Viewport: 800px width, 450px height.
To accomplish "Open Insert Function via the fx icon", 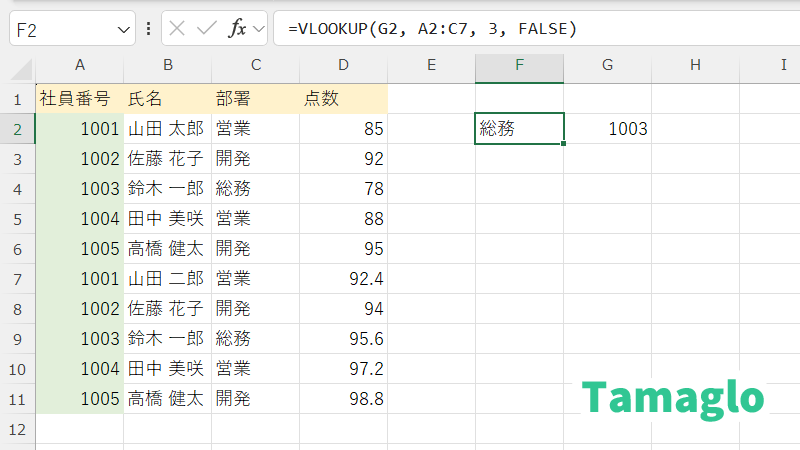I will pos(237,29).
